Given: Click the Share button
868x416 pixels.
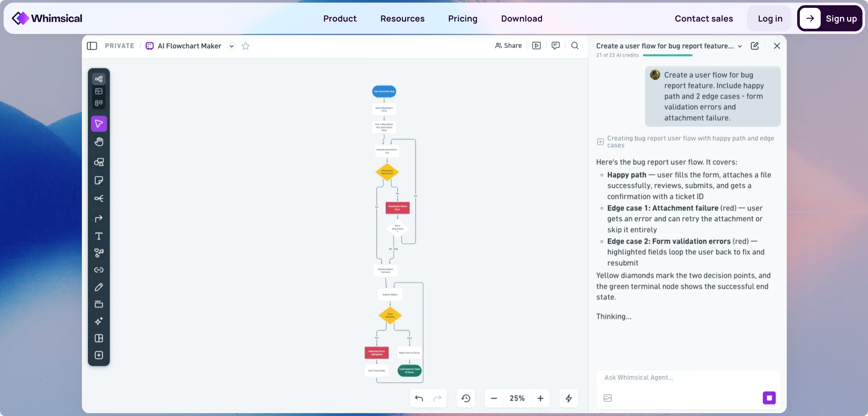Looking at the screenshot, I should [508, 45].
